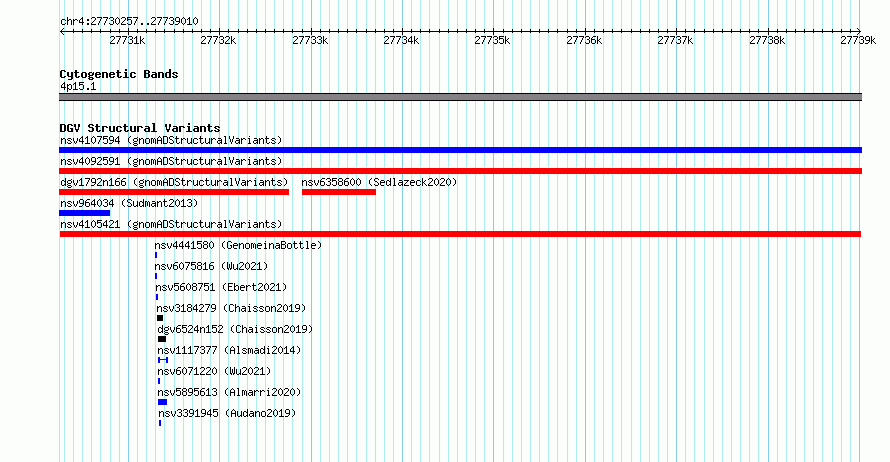Click the gray 4p15.1 cytogenetic band bar
This screenshot has height=462, width=890.
[x=460, y=97]
